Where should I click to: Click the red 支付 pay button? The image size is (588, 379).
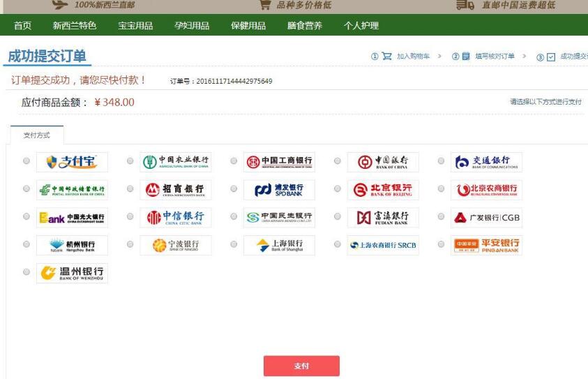point(301,366)
